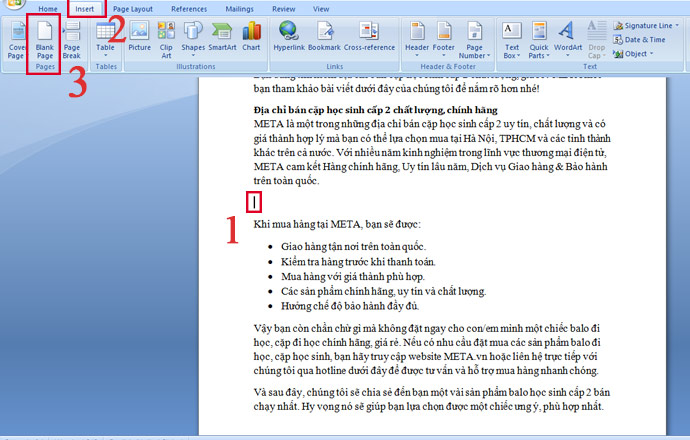Click paragraph starting 'Và sau đây, chúng tôi'
Screen dimensions: 690x440
click(x=432, y=399)
